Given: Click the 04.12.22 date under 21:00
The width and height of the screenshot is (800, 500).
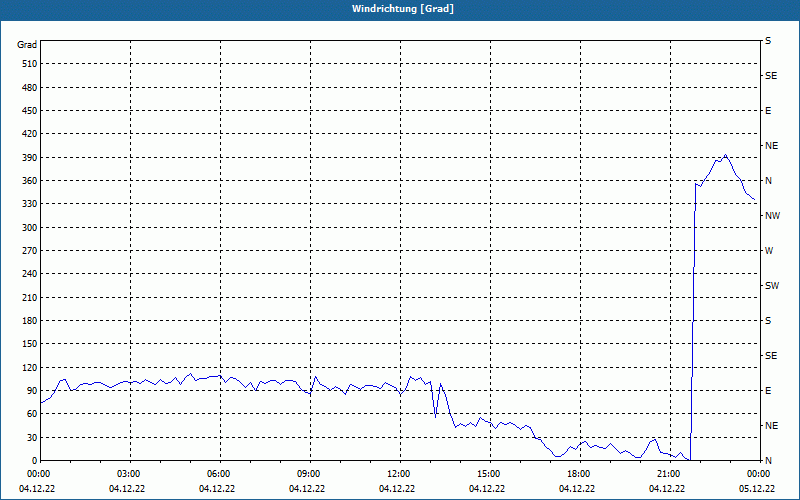Looking at the screenshot, I should [667, 489].
